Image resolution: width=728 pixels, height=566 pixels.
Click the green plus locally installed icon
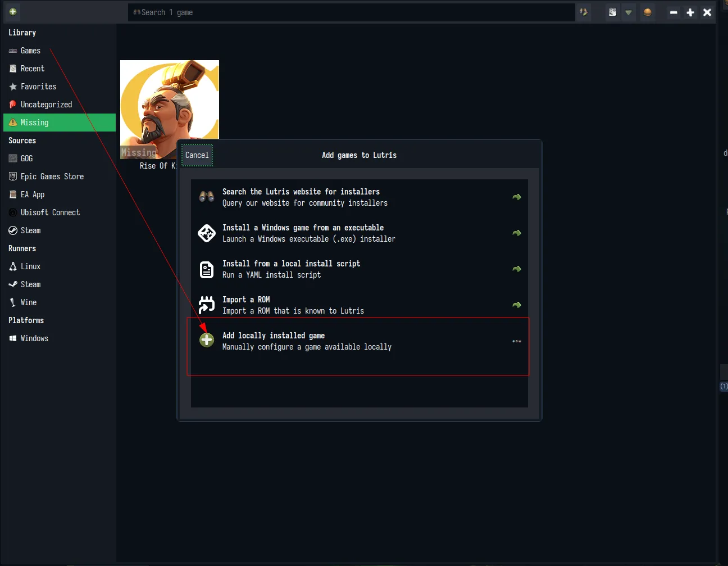pyautogui.click(x=207, y=340)
